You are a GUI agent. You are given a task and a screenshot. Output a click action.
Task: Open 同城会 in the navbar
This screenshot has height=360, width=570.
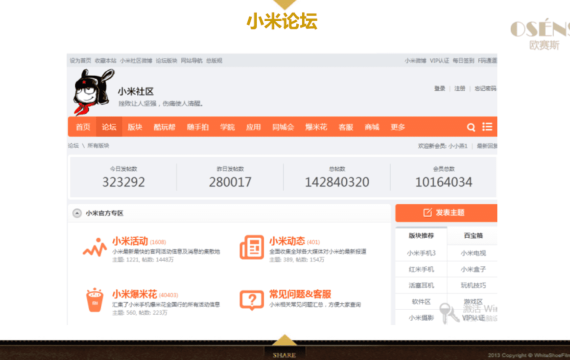(283, 127)
